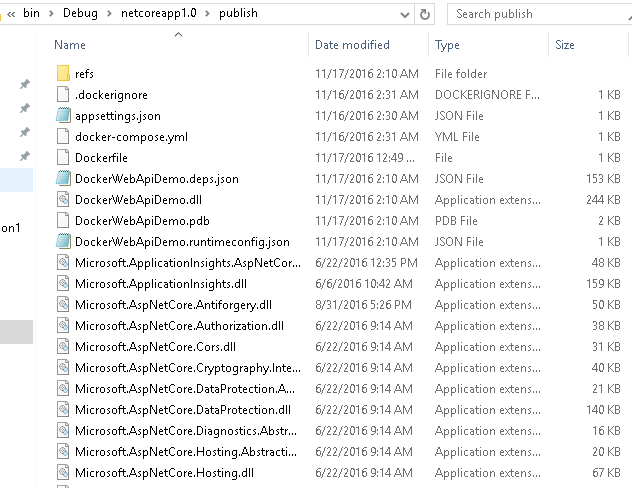Select Microsoft.AspNetCore.Hosting.dll file name

tap(164, 472)
